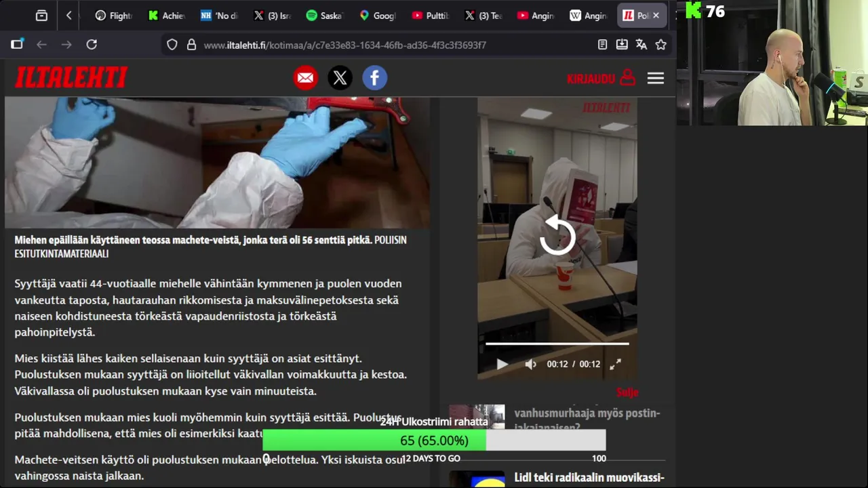Click the install/download icon in address bar
868x488 pixels.
click(x=622, y=45)
